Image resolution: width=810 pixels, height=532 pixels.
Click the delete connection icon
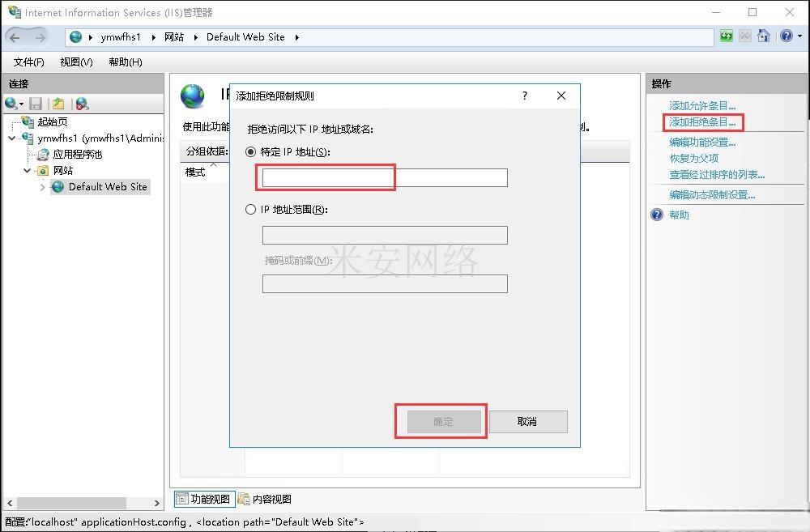(x=82, y=104)
